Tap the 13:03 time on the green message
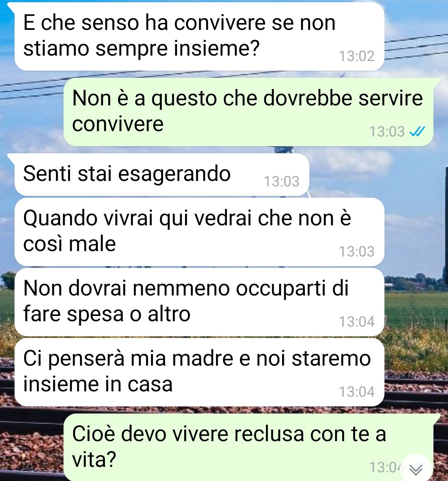This screenshot has height=481, width=448. 387,132
